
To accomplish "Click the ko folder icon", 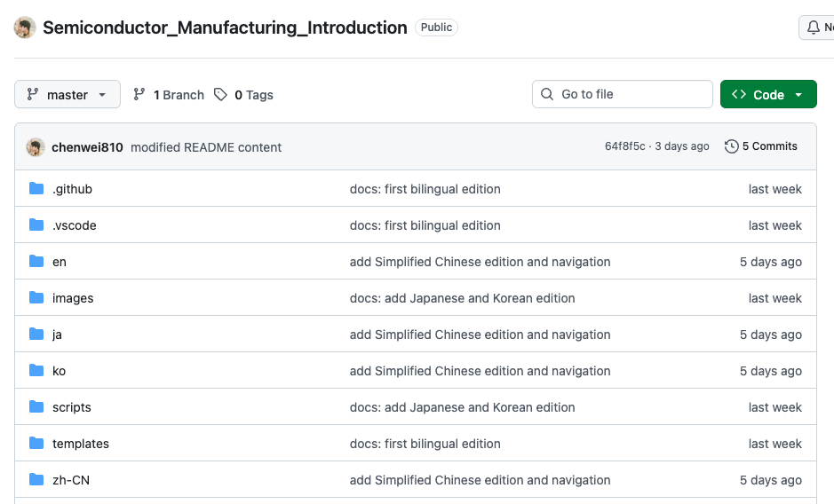I will pos(36,371).
